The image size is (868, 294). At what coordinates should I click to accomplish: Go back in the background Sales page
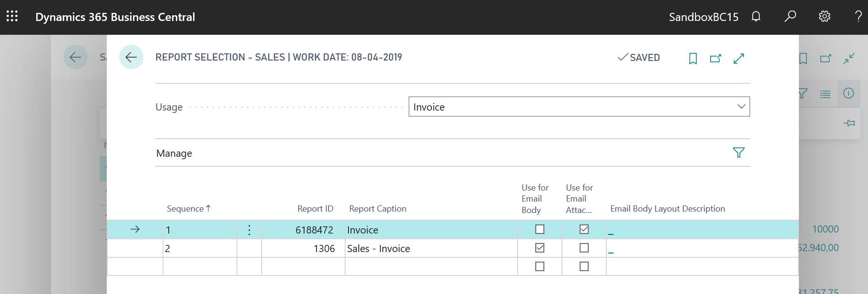click(75, 57)
